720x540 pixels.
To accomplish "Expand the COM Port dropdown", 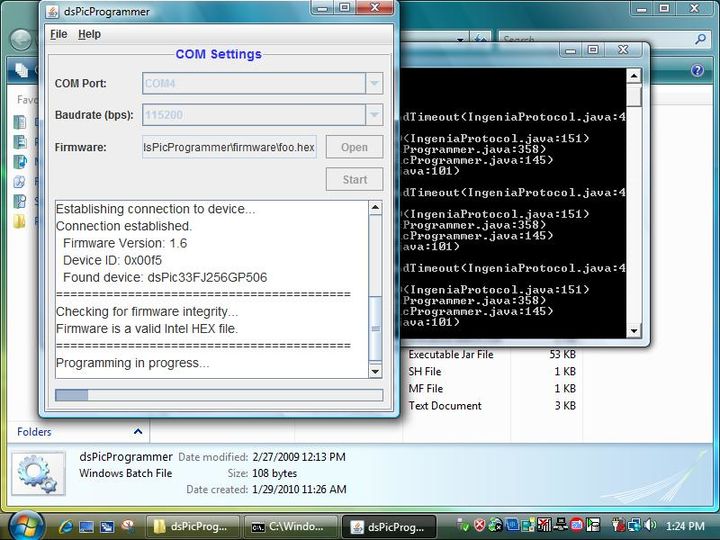I will pos(374,84).
